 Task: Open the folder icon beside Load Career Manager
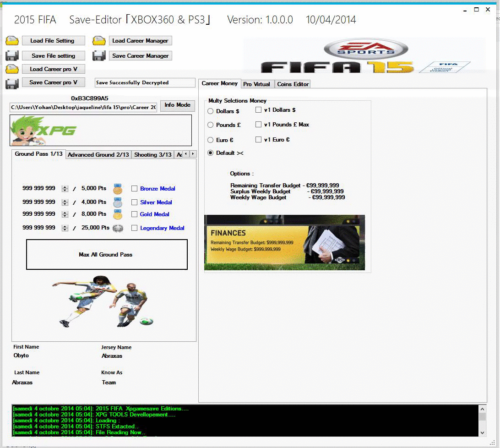[98, 40]
